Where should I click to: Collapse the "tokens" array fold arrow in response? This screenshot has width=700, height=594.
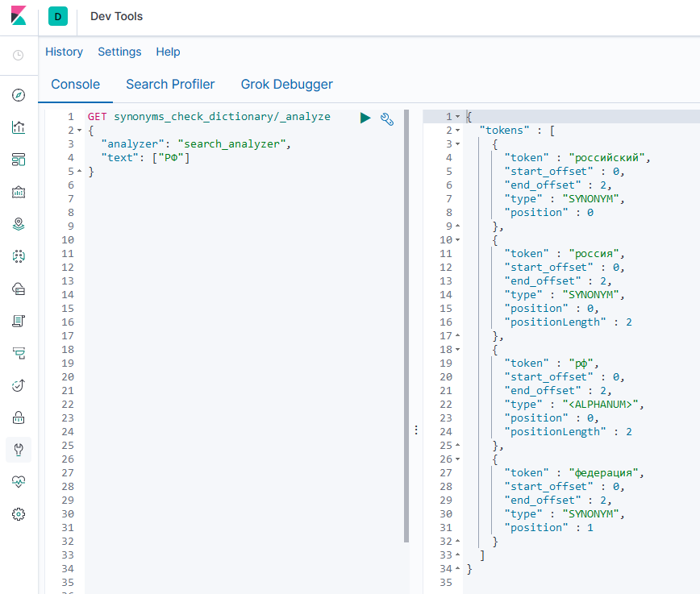[x=458, y=131]
